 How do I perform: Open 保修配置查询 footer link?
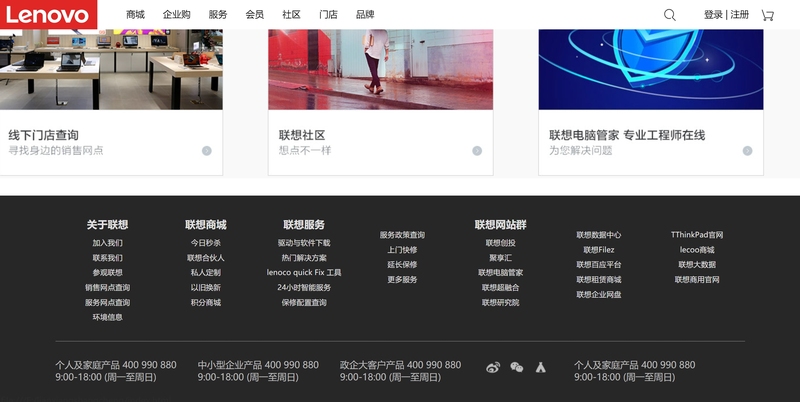pos(304,302)
